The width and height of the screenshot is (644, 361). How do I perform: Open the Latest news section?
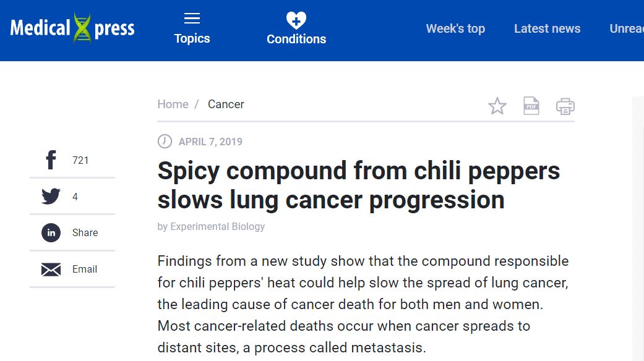(x=547, y=28)
